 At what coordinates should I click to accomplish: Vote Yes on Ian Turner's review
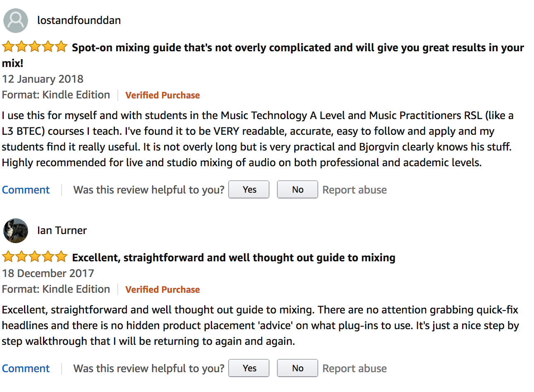coord(249,368)
